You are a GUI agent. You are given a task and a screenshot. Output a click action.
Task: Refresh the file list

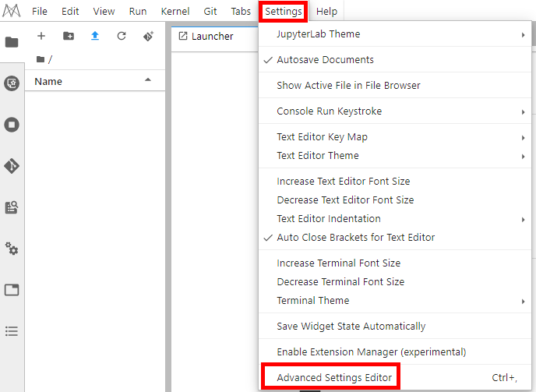click(122, 36)
